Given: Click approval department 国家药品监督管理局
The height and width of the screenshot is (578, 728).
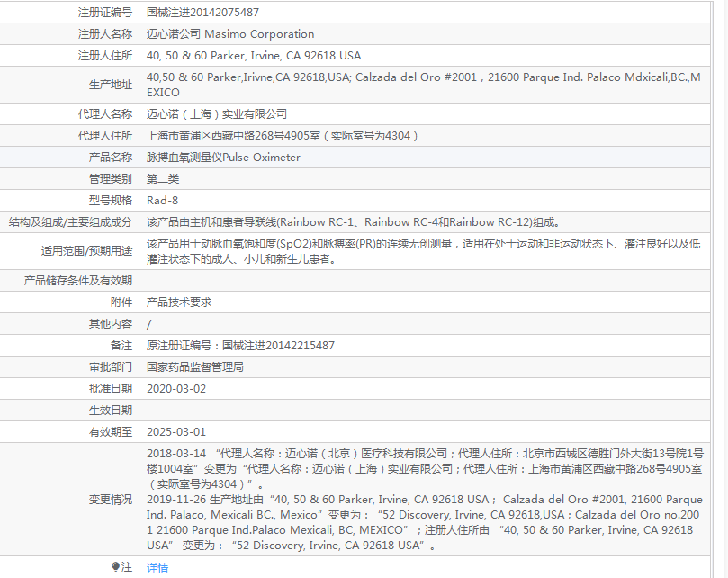Looking at the screenshot, I should click(x=195, y=367).
